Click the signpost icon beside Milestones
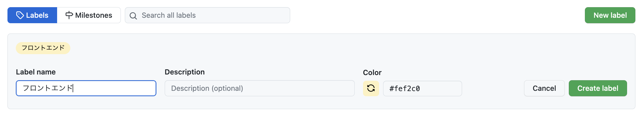Screen dimensions: 644x114 coord(69,15)
